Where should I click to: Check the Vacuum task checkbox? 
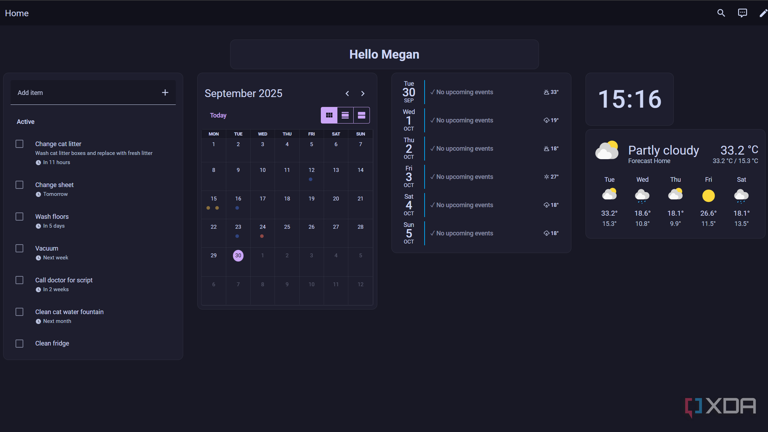pos(19,249)
